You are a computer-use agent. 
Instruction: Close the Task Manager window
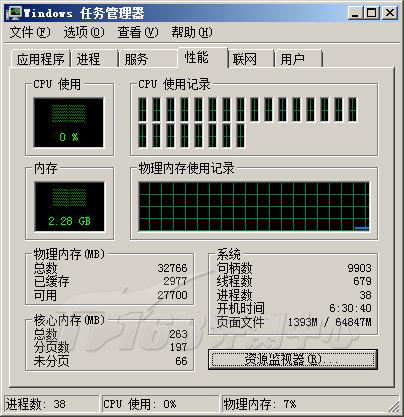coord(389,13)
